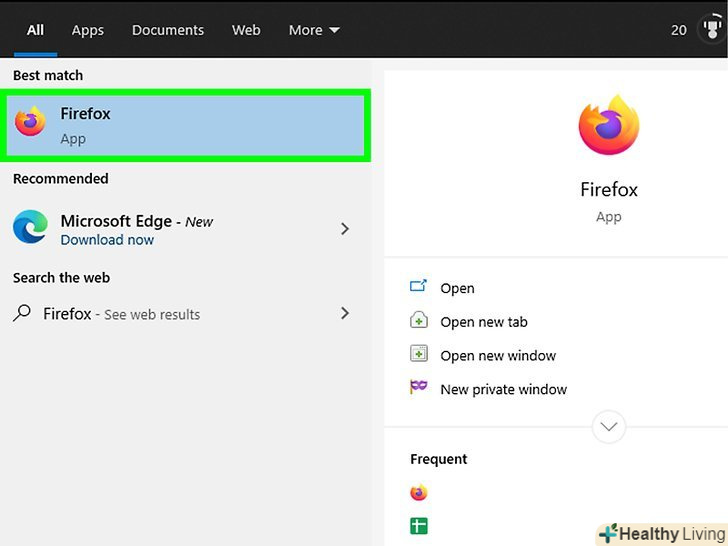Expand the Firefox web results chevron
Viewport: 728px width, 546px height.
tap(345, 313)
